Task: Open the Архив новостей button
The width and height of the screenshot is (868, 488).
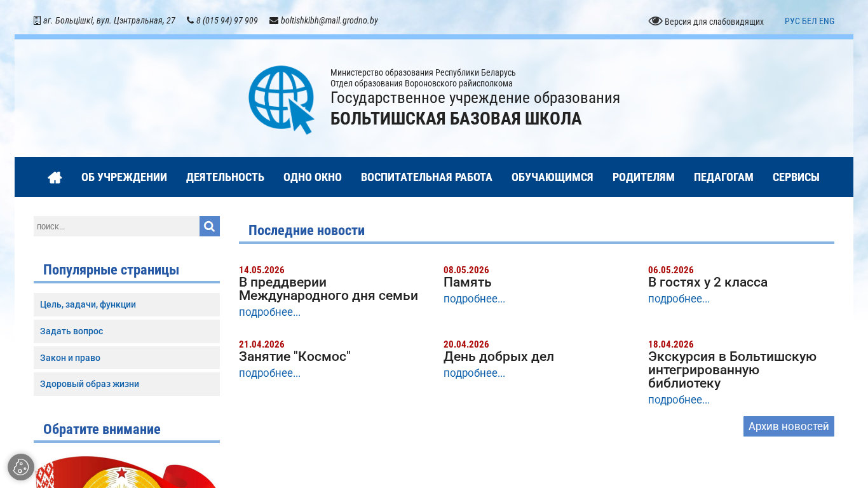Action: [x=789, y=426]
